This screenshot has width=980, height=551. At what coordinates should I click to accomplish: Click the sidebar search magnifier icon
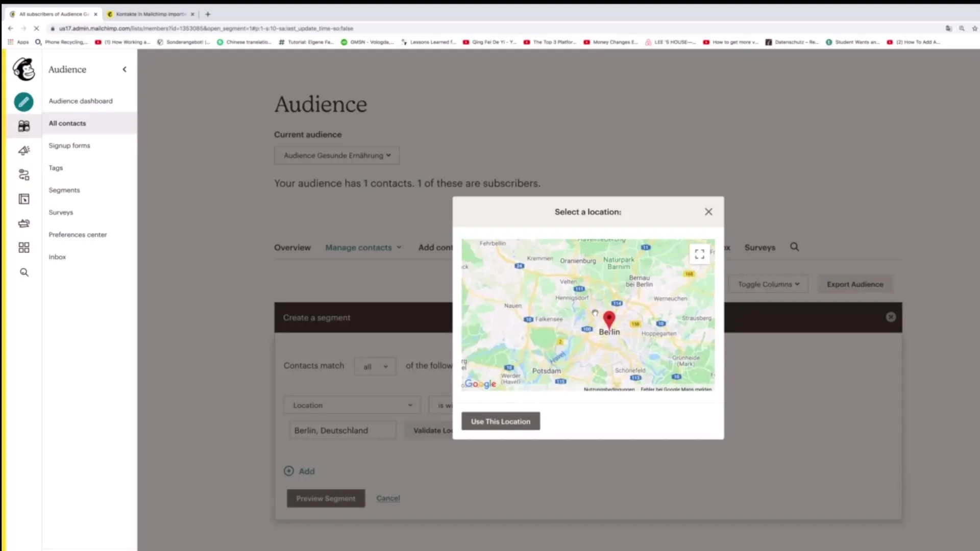point(24,272)
